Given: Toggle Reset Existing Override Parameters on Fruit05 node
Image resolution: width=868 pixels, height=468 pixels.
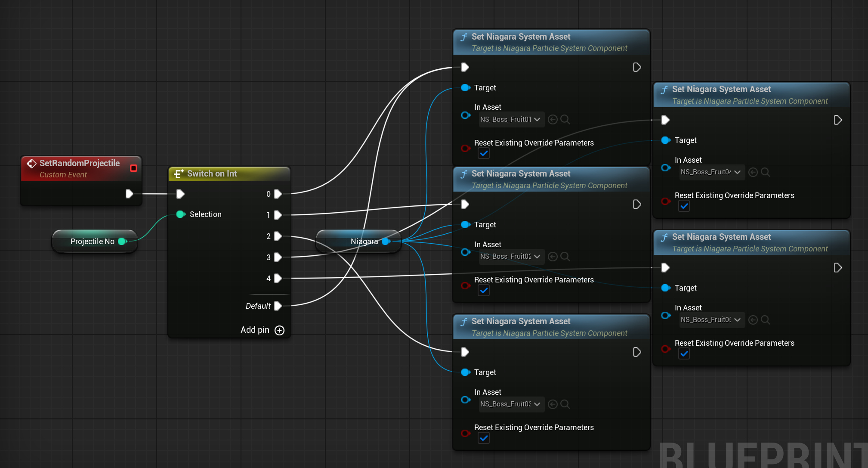Looking at the screenshot, I should click(684, 354).
